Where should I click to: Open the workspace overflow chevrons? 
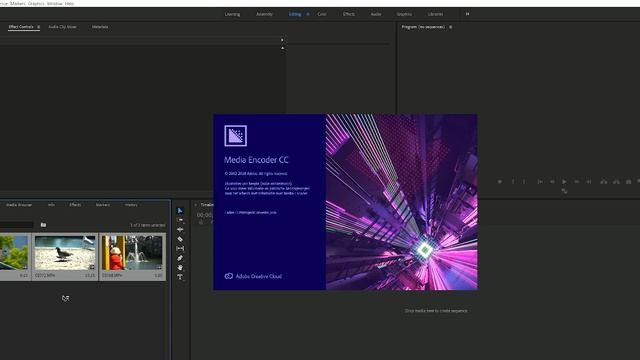[x=467, y=14]
